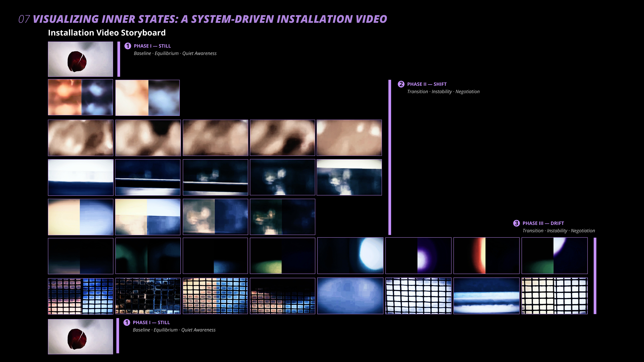The width and height of the screenshot is (644, 362).
Task: Select the purple glow half-circle frame
Action: coord(418,256)
